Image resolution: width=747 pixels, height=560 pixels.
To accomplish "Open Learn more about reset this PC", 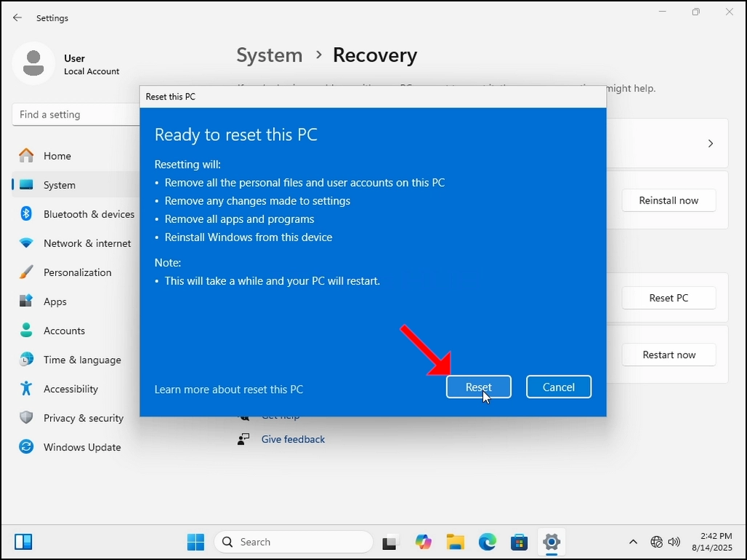I will [x=229, y=389].
